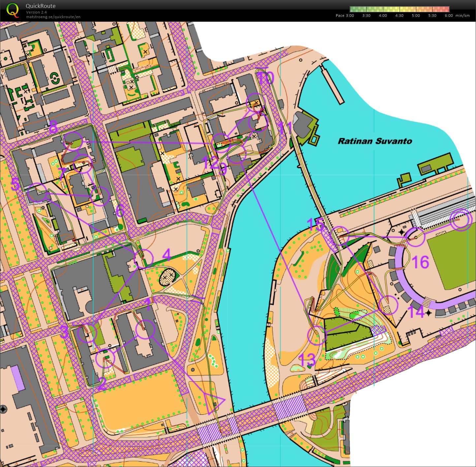476x467 pixels.
Task: Click the Pace 3:00 legend label
Action: (345, 16)
